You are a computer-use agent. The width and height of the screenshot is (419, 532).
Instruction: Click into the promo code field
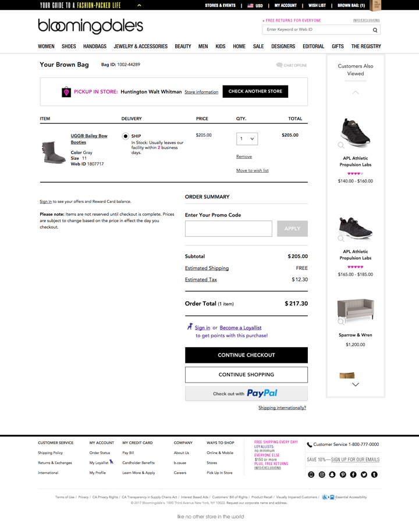[x=228, y=228]
